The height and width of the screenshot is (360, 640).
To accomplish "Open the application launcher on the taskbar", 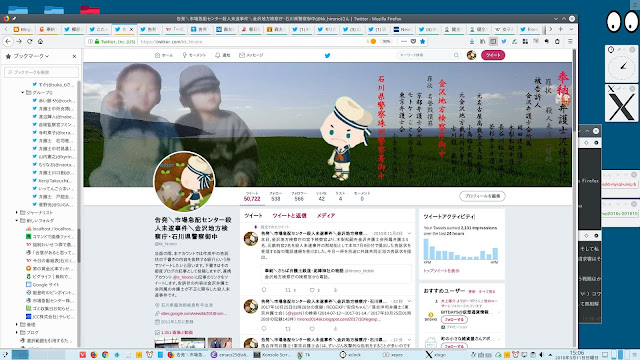I will click(x=5, y=355).
